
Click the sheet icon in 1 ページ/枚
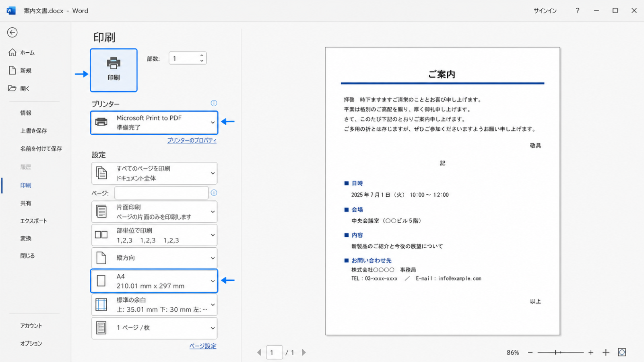pyautogui.click(x=101, y=328)
